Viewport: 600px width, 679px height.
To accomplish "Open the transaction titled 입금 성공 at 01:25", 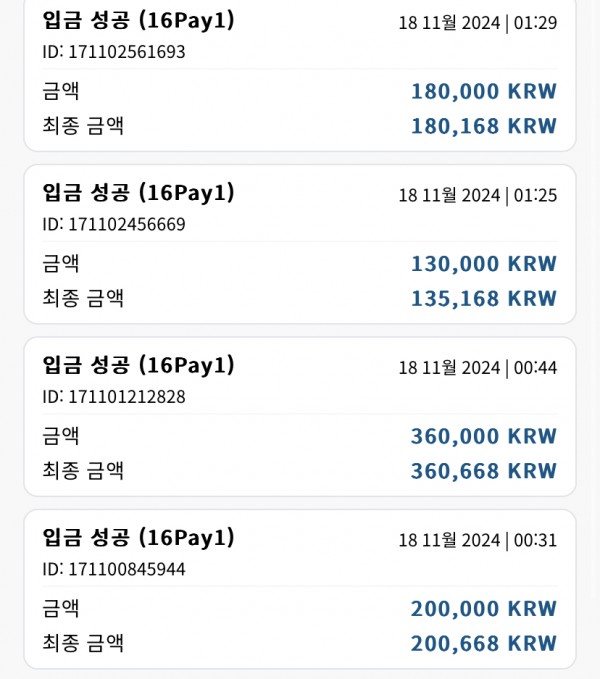I will pyautogui.click(x=139, y=193).
